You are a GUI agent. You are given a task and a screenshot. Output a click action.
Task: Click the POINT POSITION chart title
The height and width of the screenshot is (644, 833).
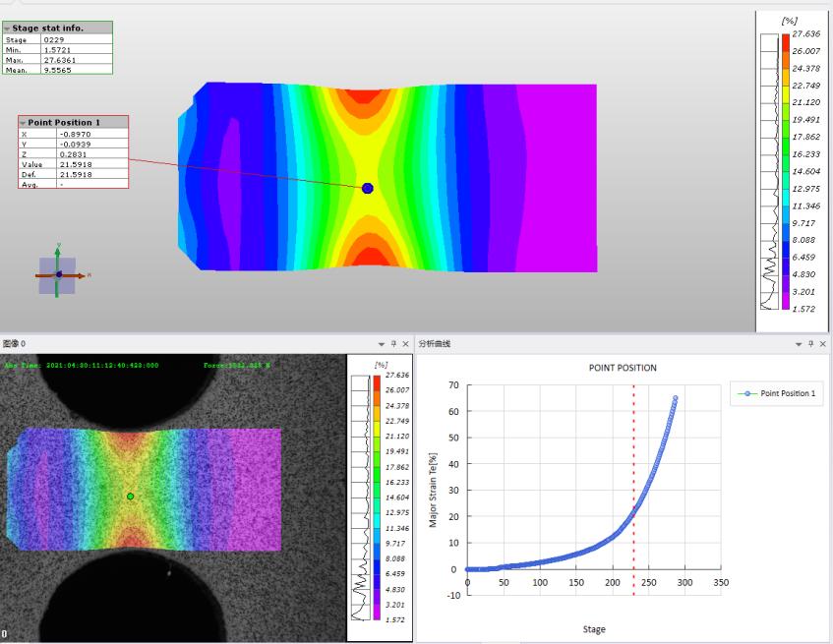pos(623,368)
